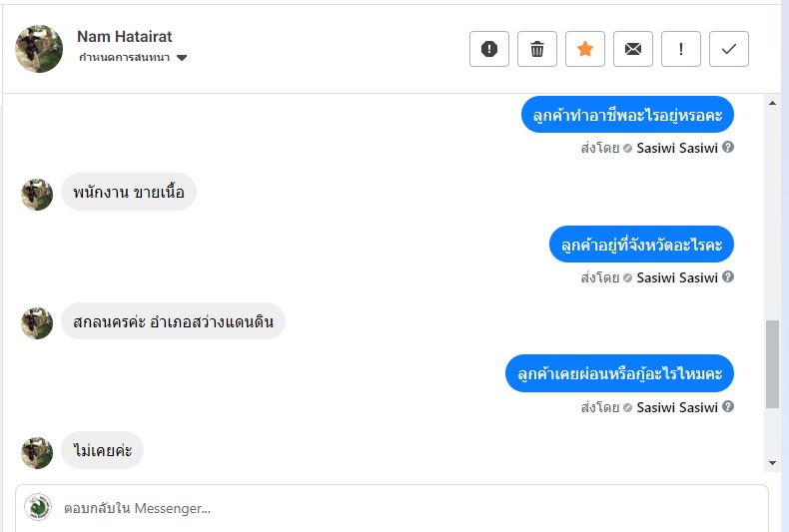789x532 pixels.
Task: Click the chat scrollbar thumb
Action: click(x=771, y=364)
